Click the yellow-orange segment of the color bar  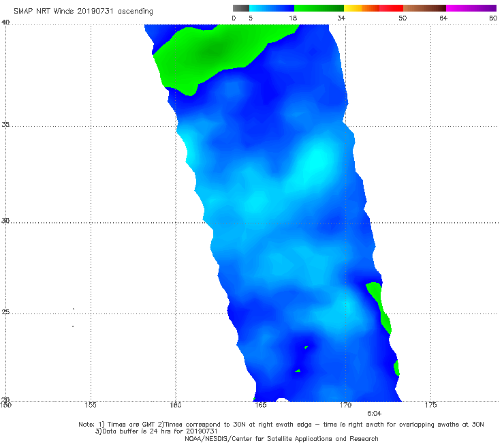[362, 8]
